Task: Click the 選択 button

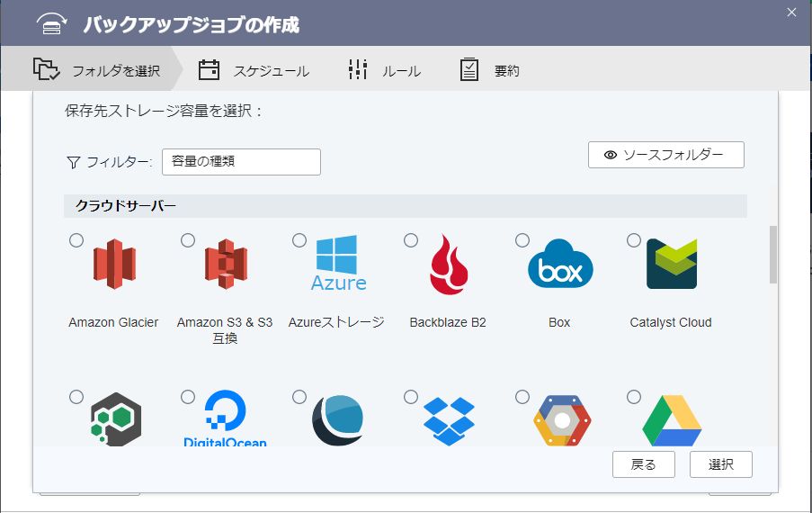Action: (x=721, y=464)
